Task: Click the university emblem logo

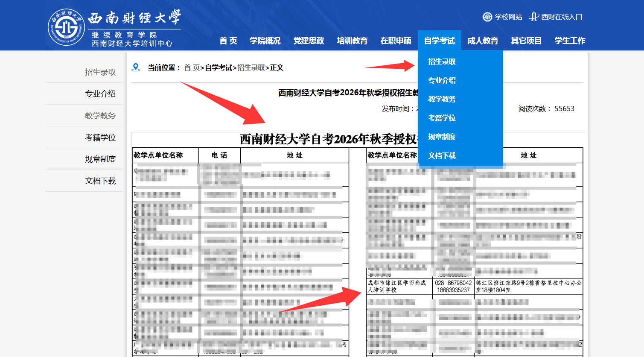Action: 66,27
